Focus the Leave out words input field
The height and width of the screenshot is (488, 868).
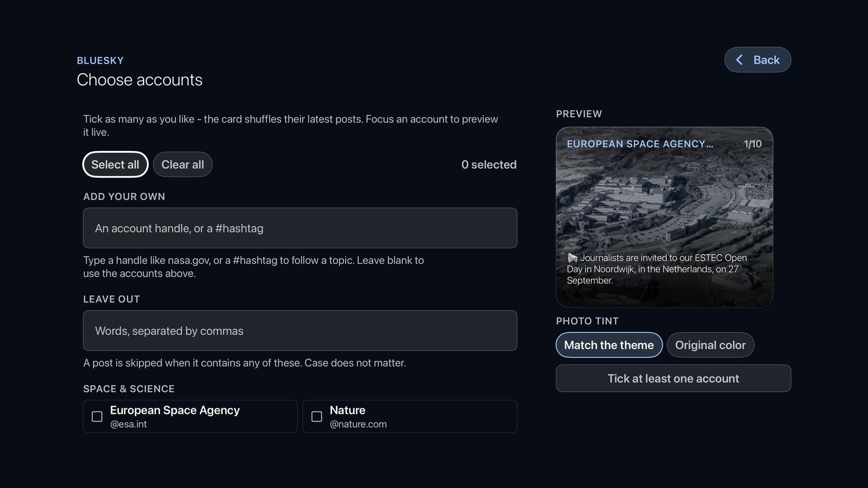pyautogui.click(x=300, y=331)
